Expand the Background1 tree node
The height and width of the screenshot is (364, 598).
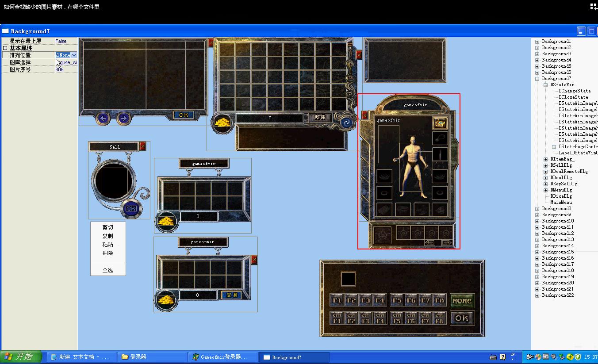tap(537, 41)
